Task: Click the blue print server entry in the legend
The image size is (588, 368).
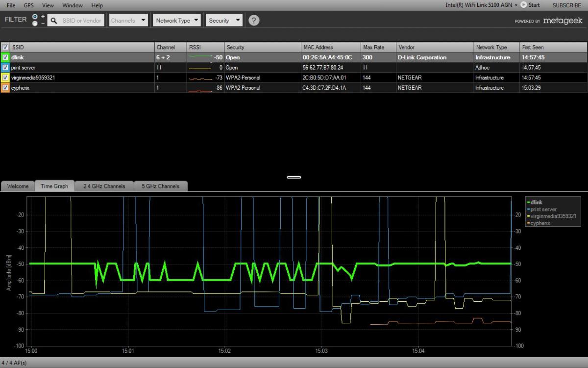Action: [541, 209]
